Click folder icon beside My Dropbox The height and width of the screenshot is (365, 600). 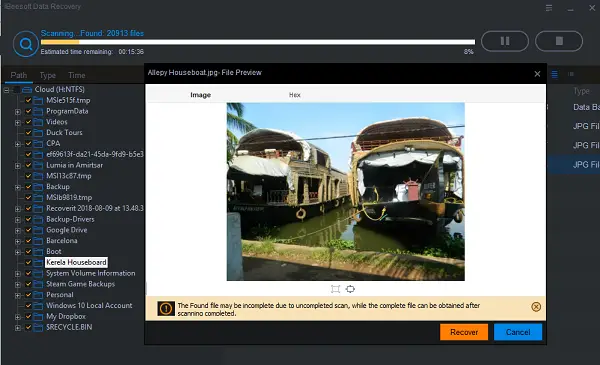pos(38,316)
